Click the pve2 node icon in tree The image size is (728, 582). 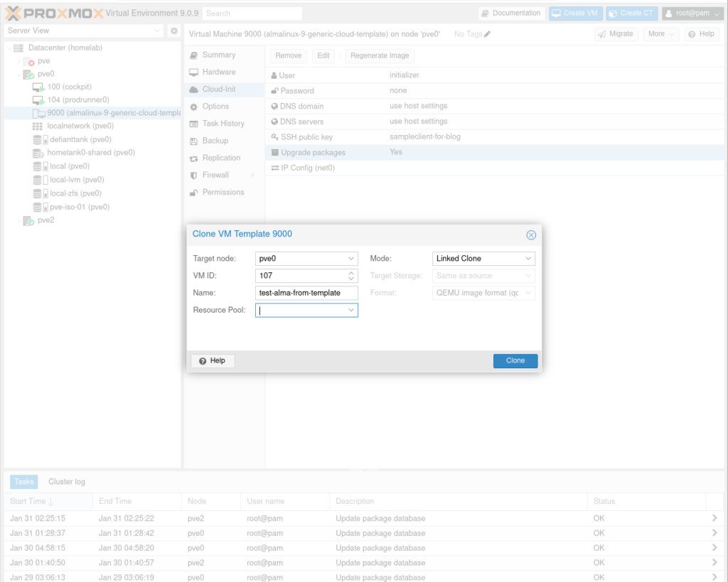pos(28,220)
